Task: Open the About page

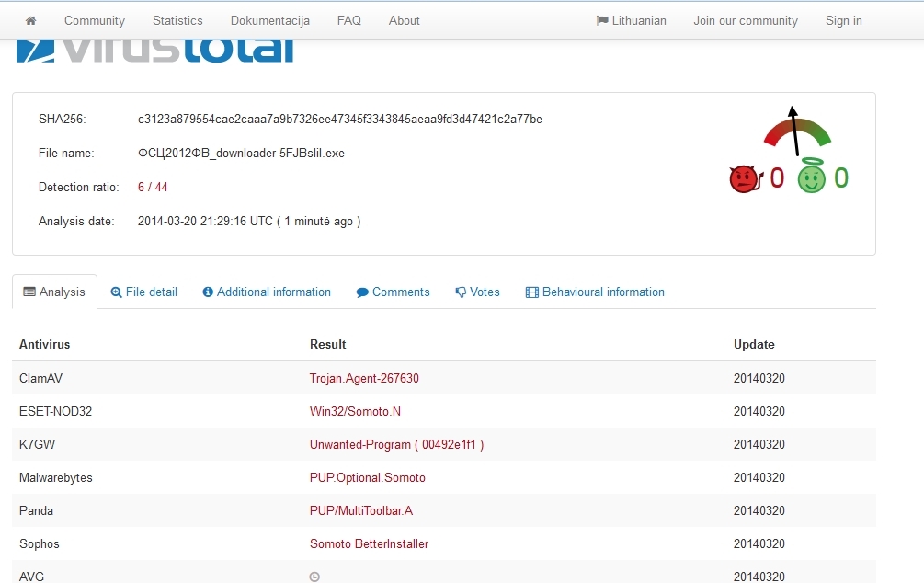Action: pyautogui.click(x=404, y=20)
